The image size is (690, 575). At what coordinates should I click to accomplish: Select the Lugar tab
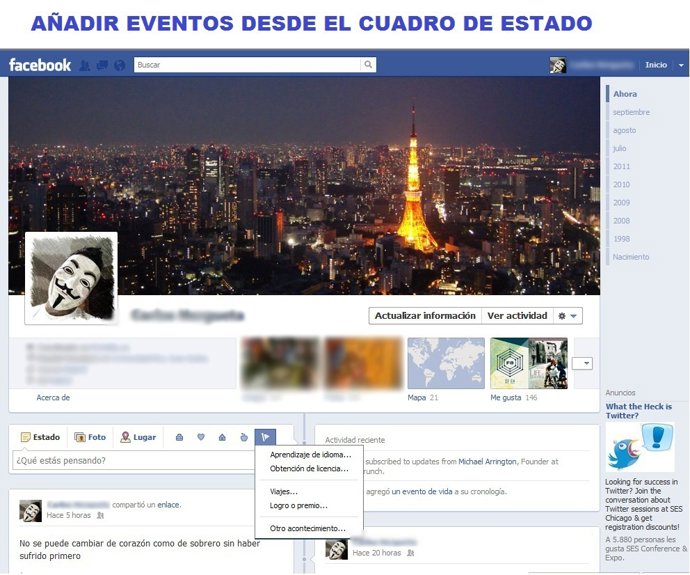point(138,437)
